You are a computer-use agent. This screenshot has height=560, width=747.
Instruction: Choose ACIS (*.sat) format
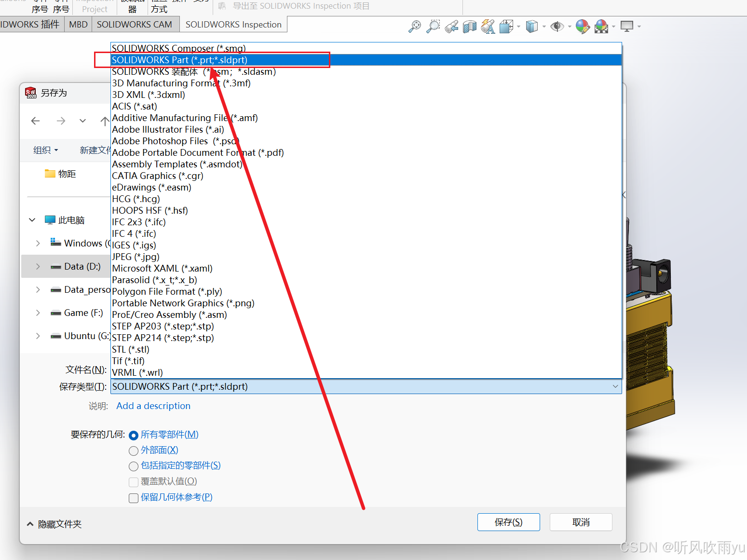click(366, 106)
